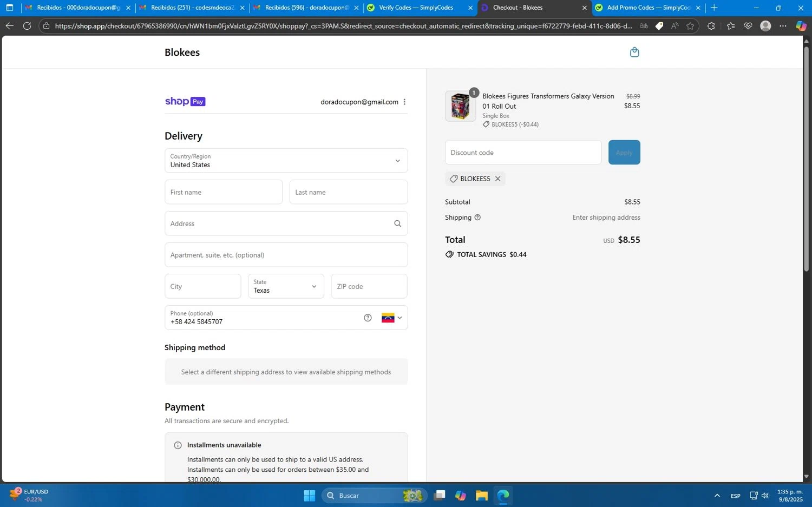The width and height of the screenshot is (812, 507).
Task: Click the browser address bar URL
Action: coord(343,26)
